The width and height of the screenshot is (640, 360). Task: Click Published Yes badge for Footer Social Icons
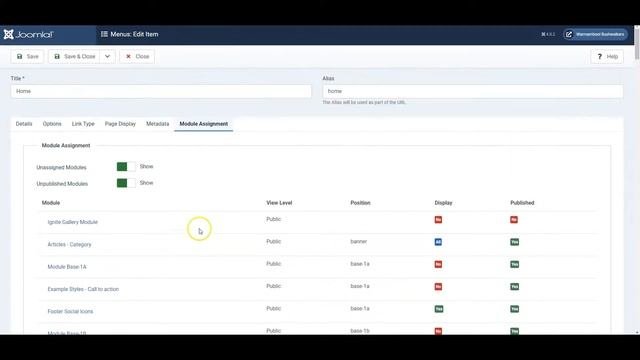click(515, 309)
